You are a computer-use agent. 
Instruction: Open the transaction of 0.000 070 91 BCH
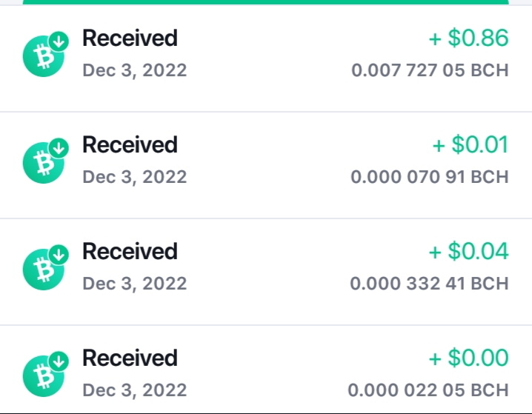pos(266,165)
